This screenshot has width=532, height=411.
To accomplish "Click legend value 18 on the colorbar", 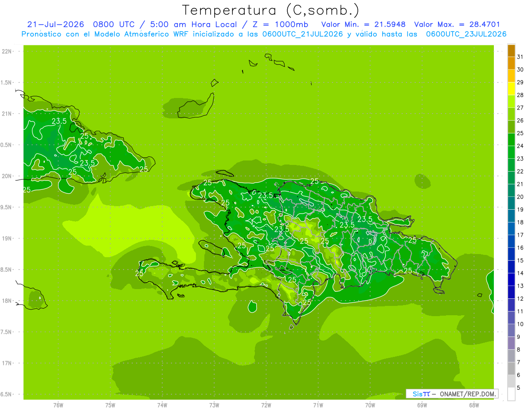I will click(x=520, y=222).
